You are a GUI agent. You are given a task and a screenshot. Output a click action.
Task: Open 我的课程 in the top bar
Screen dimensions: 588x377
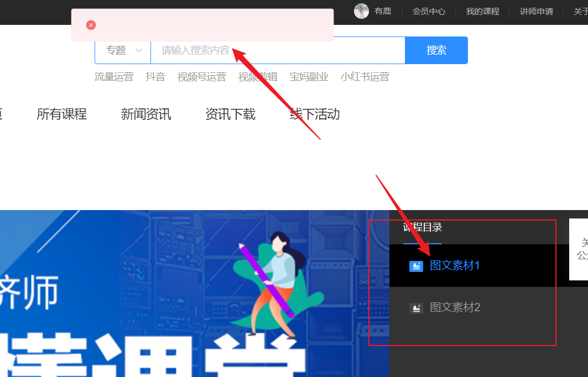(483, 11)
